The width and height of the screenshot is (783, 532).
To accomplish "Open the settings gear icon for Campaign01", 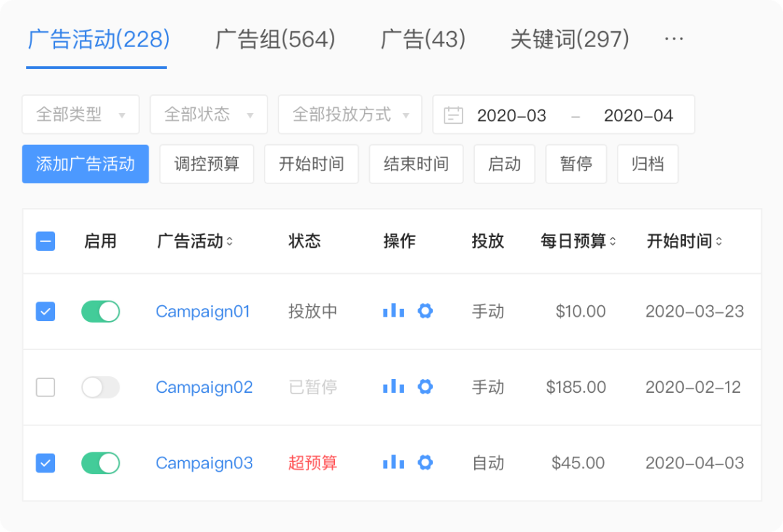I will click(426, 310).
